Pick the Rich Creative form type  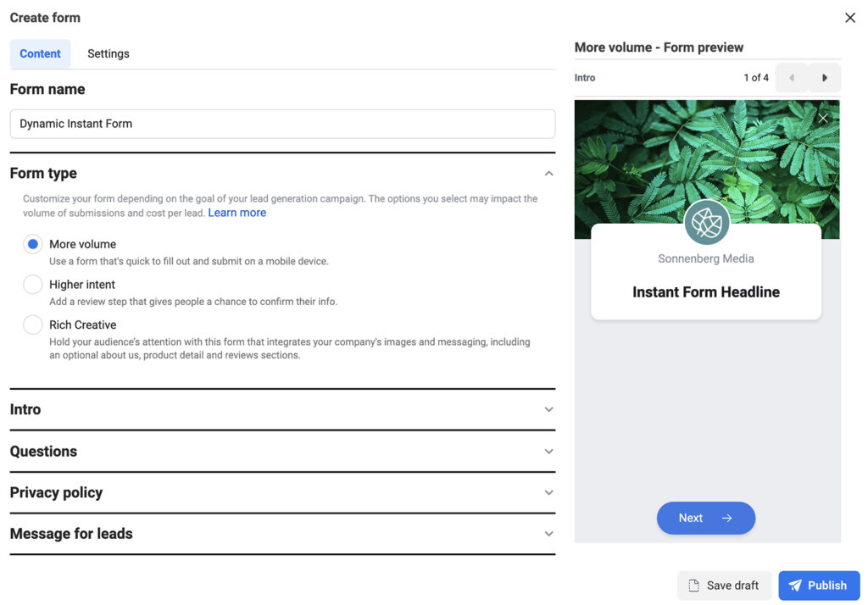32,324
